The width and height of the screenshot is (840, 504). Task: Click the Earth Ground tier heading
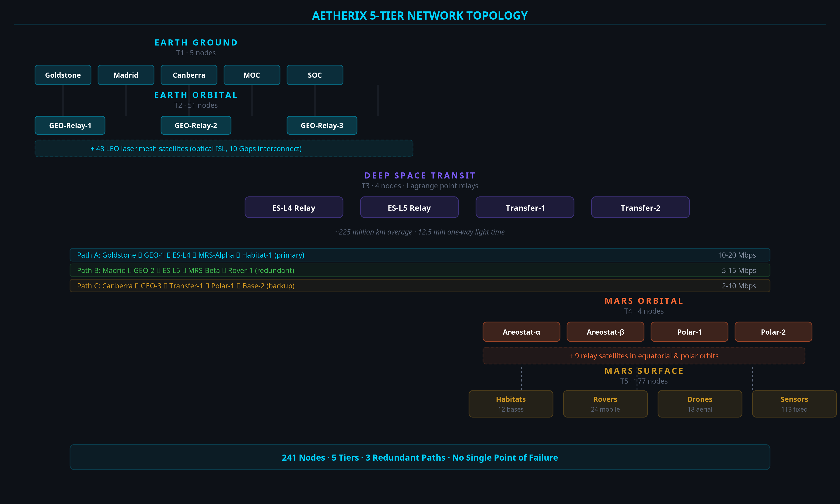[x=196, y=42]
